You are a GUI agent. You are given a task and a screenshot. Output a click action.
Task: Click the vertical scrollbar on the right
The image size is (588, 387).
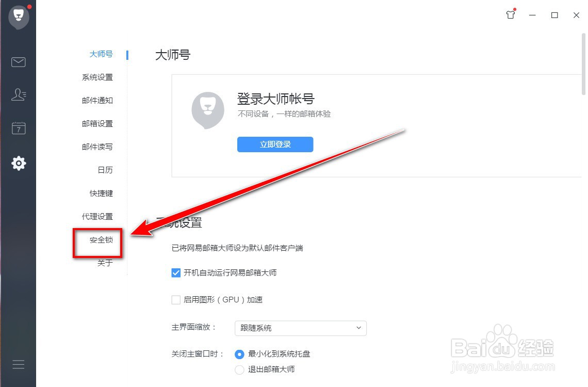[x=583, y=64]
